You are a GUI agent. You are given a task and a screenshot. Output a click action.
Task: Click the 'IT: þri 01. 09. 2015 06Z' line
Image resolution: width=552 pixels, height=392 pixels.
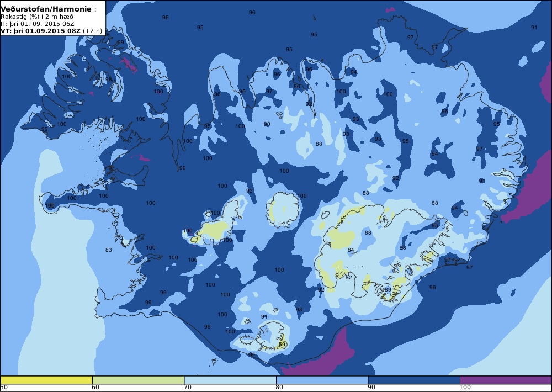38,24
